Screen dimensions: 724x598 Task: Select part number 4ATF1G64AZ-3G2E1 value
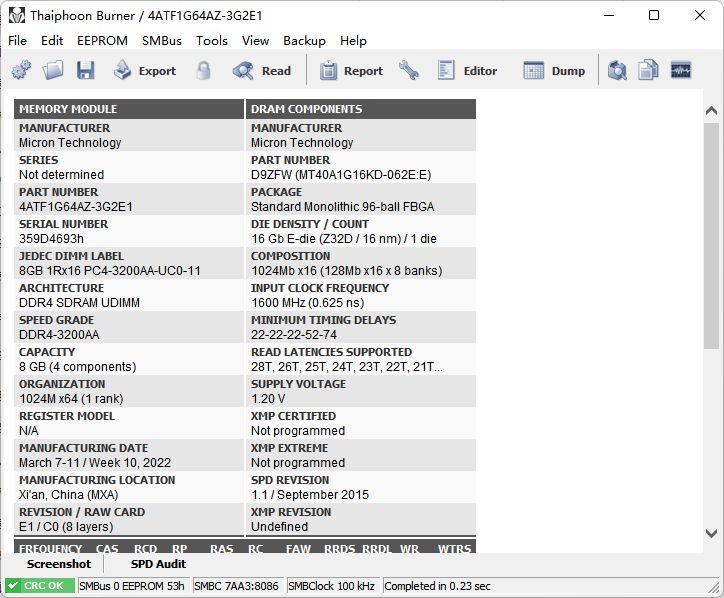coord(76,206)
